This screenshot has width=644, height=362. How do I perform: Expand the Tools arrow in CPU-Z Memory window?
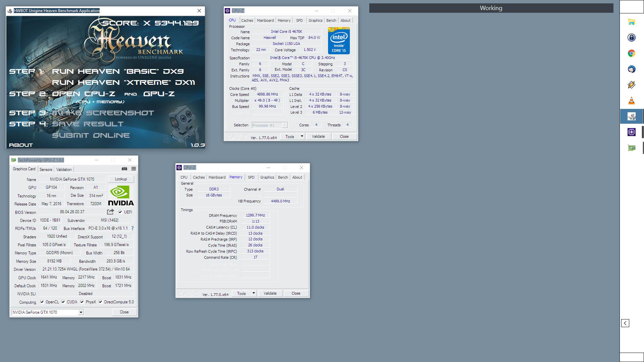[x=254, y=293]
